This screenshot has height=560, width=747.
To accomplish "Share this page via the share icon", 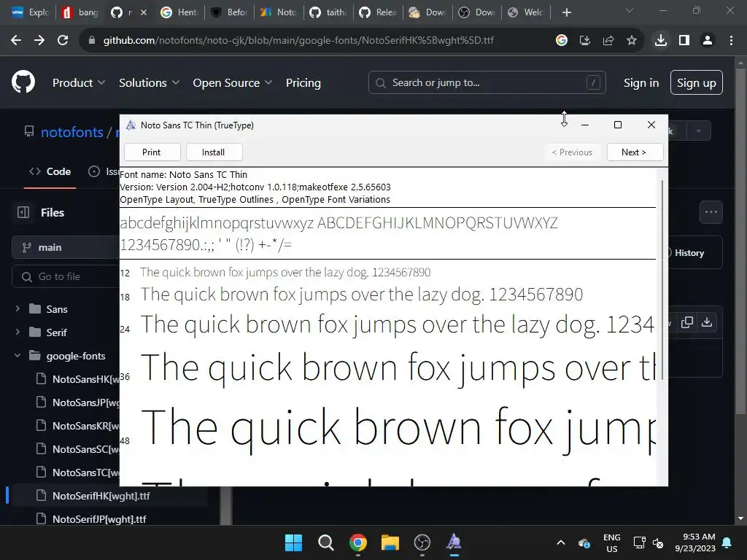I will (x=608, y=41).
